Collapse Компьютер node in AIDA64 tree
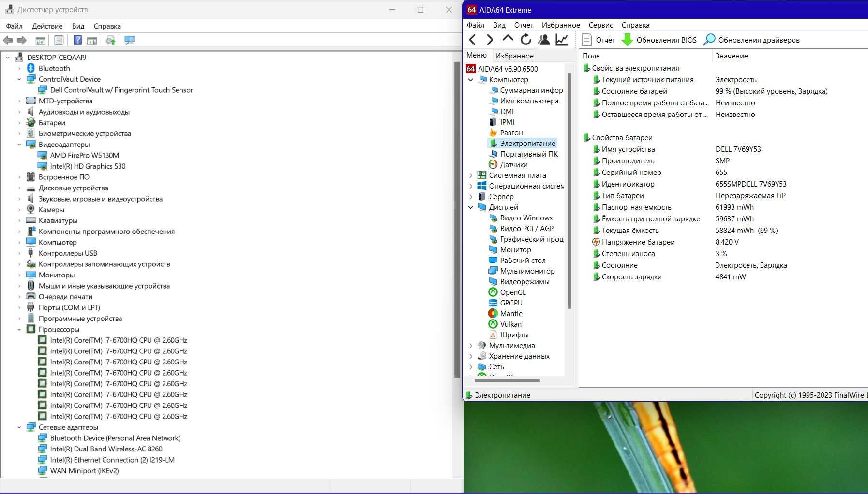Viewport: 868px width, 494px height. 471,80
